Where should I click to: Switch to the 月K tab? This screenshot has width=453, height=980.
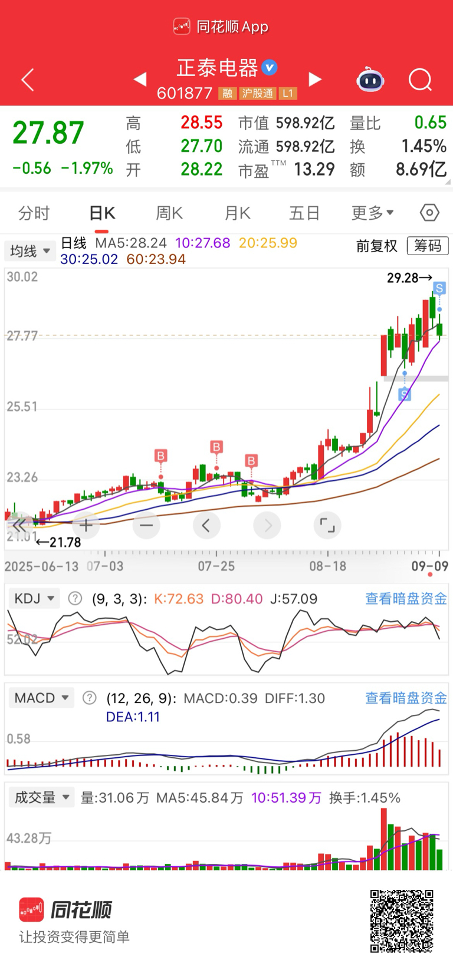pyautogui.click(x=238, y=213)
